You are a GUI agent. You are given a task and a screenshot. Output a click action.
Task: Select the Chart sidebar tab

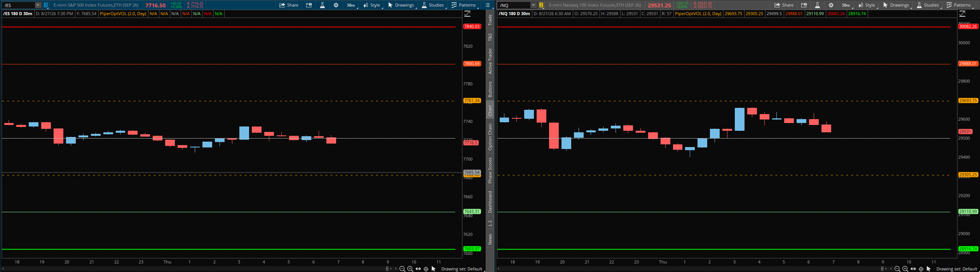pos(490,110)
